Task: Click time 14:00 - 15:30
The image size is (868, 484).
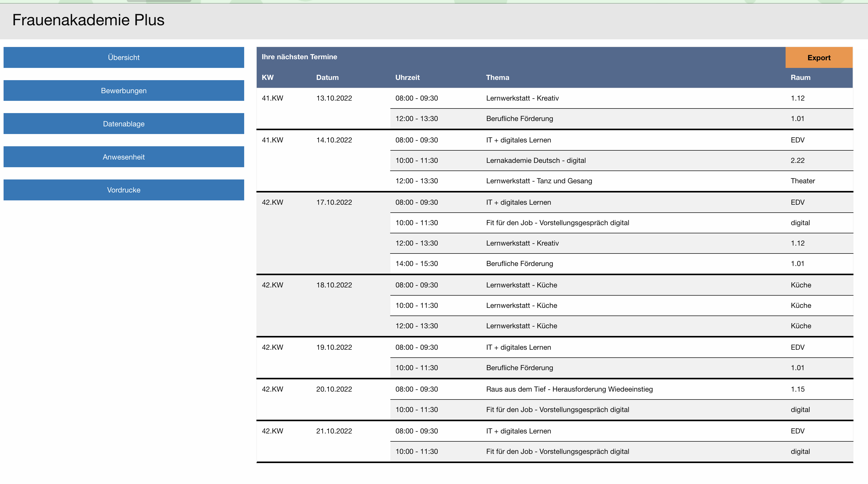Action: [416, 264]
